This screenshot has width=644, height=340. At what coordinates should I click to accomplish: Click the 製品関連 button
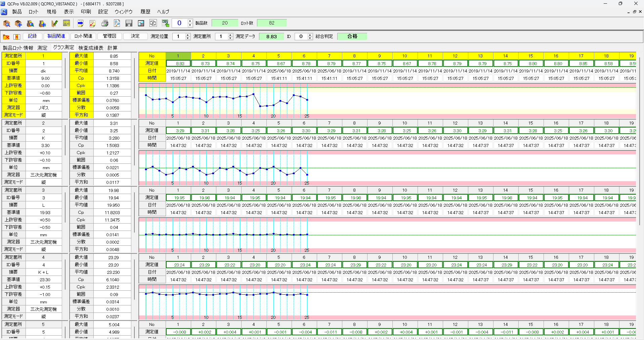(56, 36)
